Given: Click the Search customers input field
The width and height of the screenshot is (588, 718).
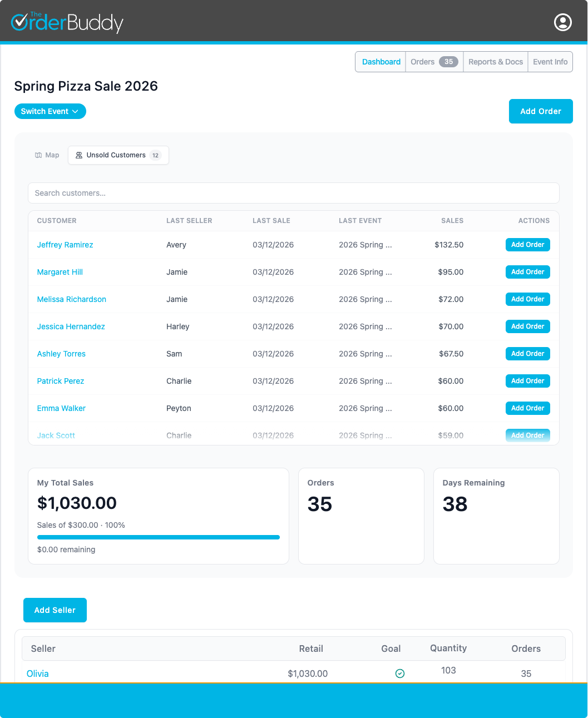Looking at the screenshot, I should tap(293, 193).
